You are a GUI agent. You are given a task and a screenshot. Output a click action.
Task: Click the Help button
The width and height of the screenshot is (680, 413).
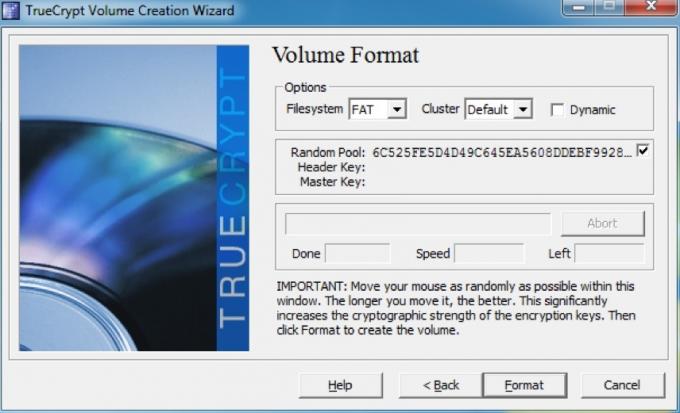340,385
